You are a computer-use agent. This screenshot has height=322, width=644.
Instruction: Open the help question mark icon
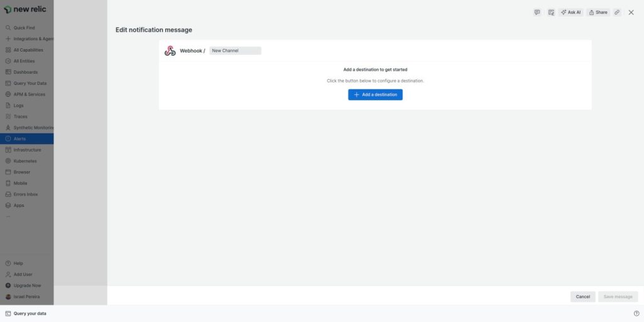coord(636,313)
